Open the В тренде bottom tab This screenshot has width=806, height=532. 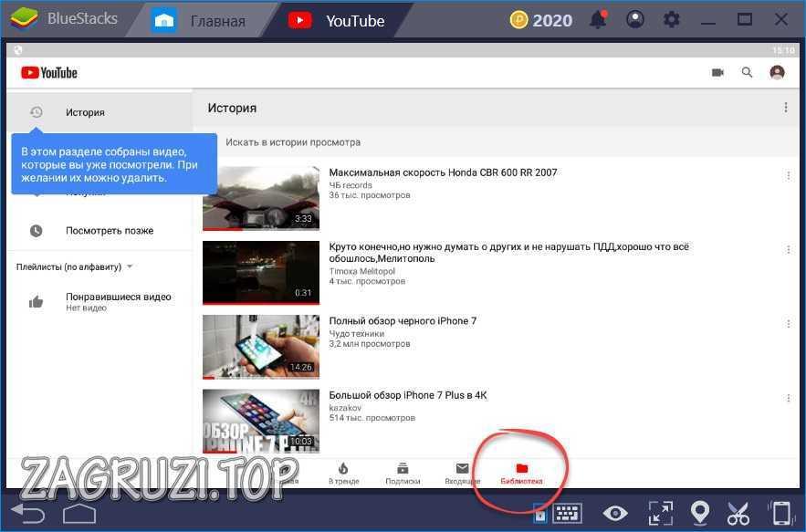click(344, 474)
